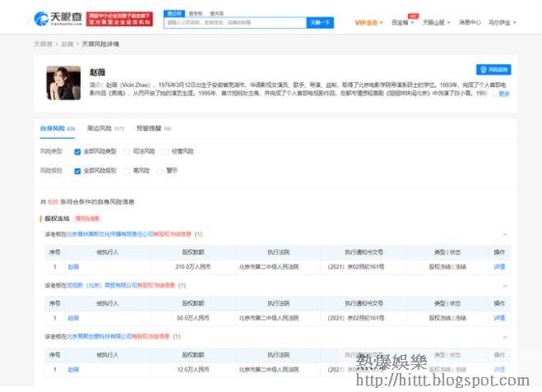Open the second company link ending 商贸有限公司
The height and width of the screenshot is (392, 542).
click(x=102, y=286)
